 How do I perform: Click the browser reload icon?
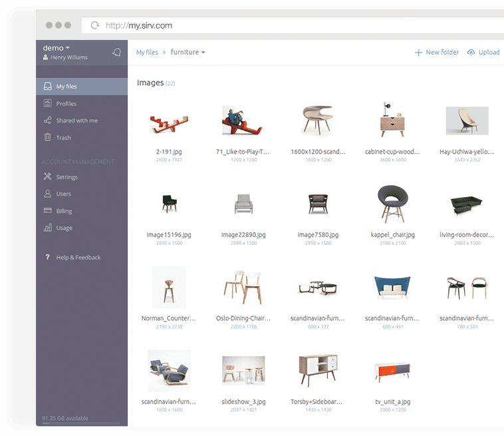94,26
